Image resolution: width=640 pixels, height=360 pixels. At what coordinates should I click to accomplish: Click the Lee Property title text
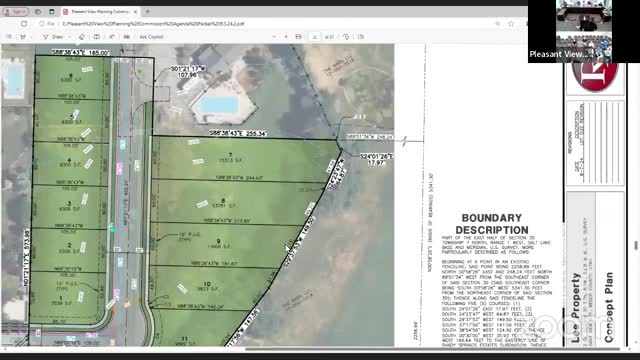pos(576,307)
